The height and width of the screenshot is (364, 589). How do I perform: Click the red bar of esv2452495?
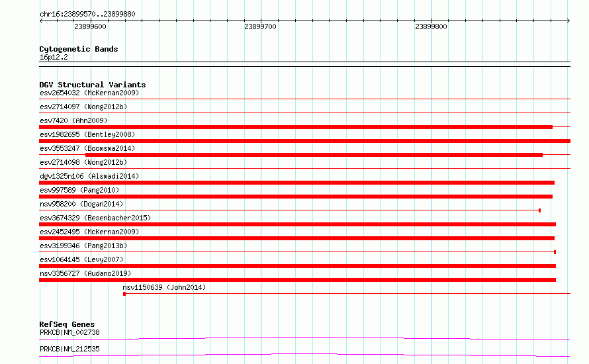pyautogui.click(x=296, y=238)
